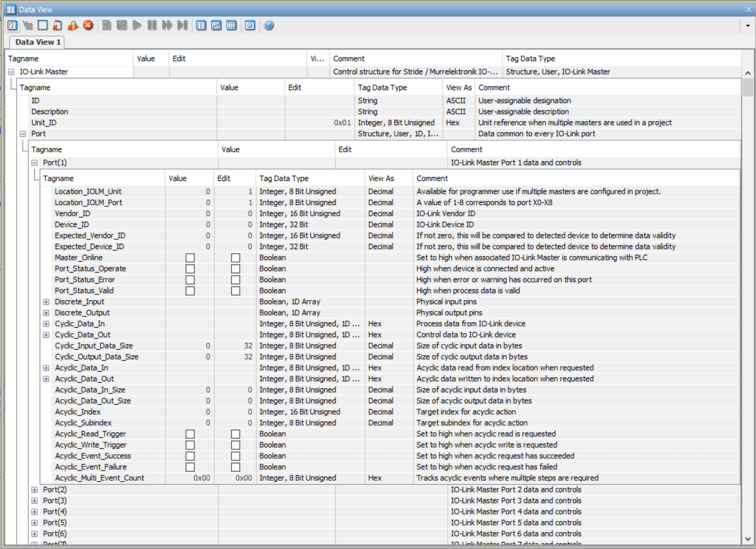Select the Data View 1 tab

tap(37, 42)
